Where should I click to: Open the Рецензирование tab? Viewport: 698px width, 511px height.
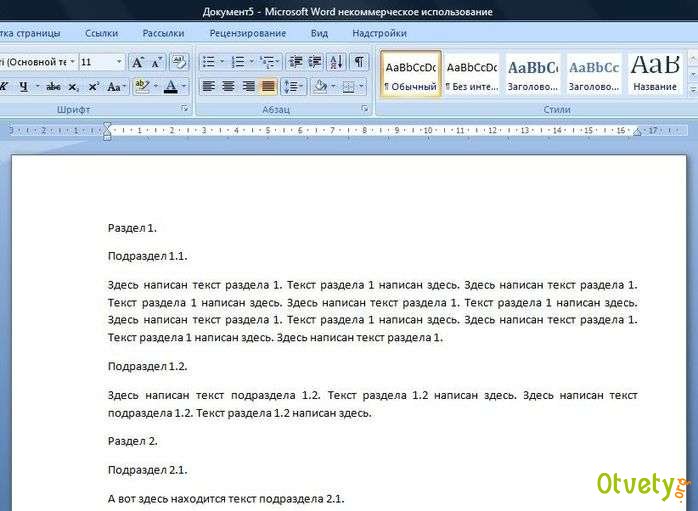click(247, 33)
